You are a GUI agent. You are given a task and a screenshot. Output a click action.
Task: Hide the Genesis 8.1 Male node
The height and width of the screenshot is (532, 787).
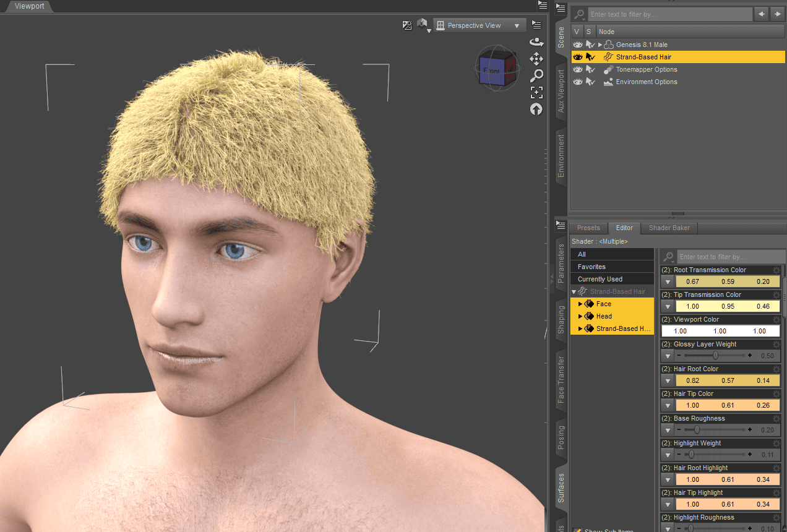click(577, 45)
